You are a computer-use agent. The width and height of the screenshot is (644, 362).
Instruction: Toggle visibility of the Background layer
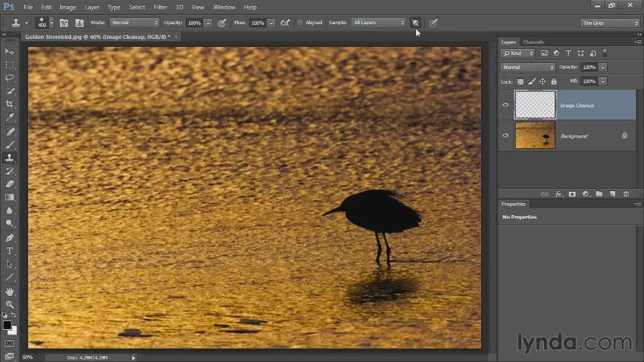pos(506,135)
